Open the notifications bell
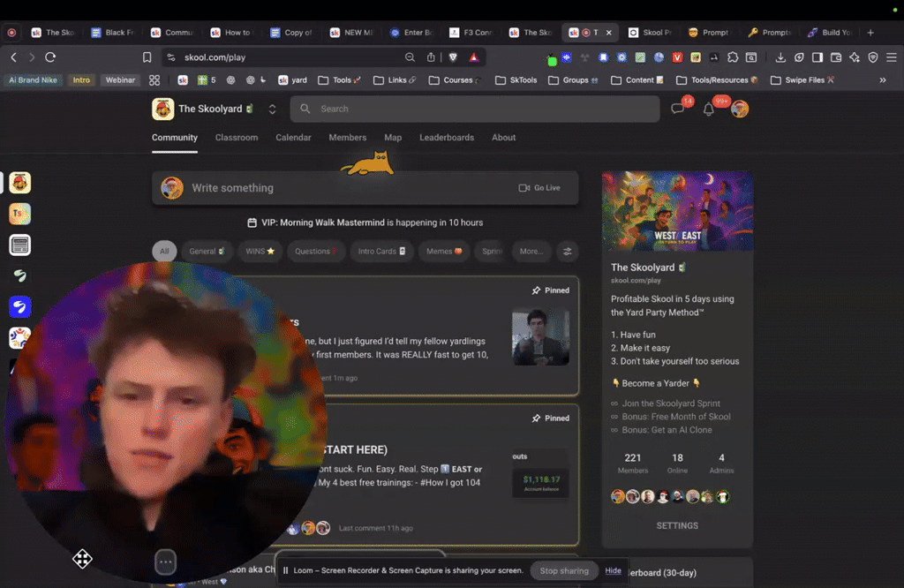 coord(709,109)
